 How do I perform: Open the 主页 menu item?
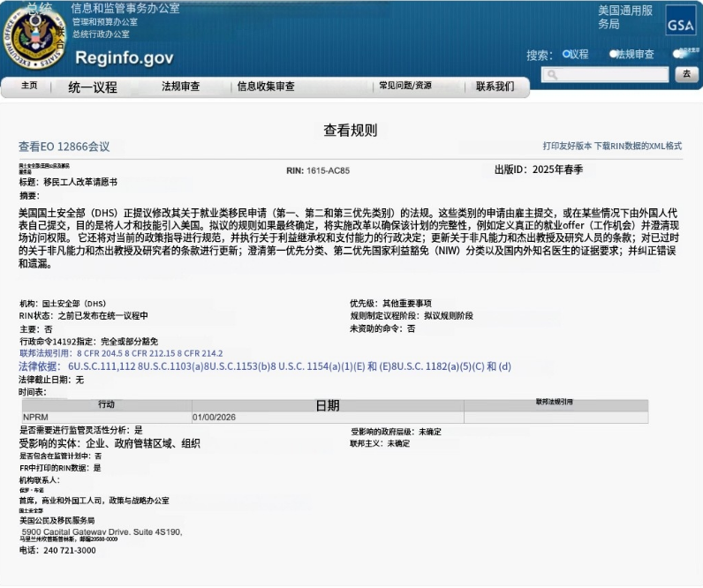[29, 87]
